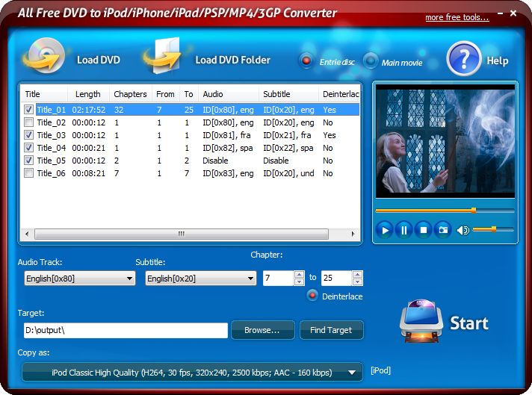Select the Title_06 row text
Screen dimensions: 532x395
52,173
